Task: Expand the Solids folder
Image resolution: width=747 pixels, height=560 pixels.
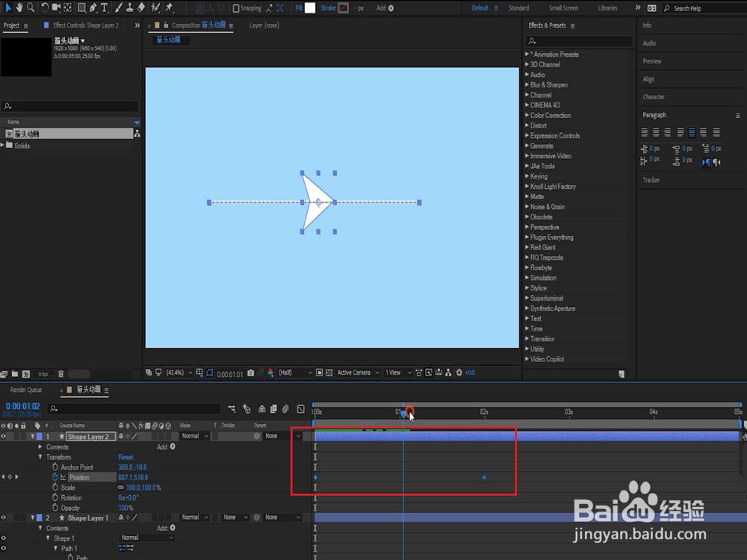Action: (2, 146)
